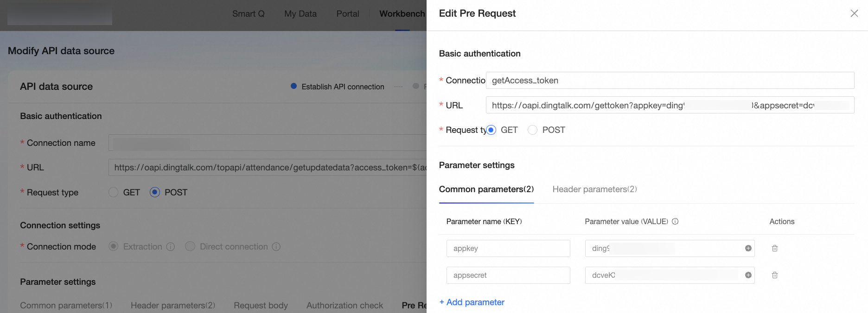Select the Direct connection mode
Screen dimensions: 868x313
190,247
